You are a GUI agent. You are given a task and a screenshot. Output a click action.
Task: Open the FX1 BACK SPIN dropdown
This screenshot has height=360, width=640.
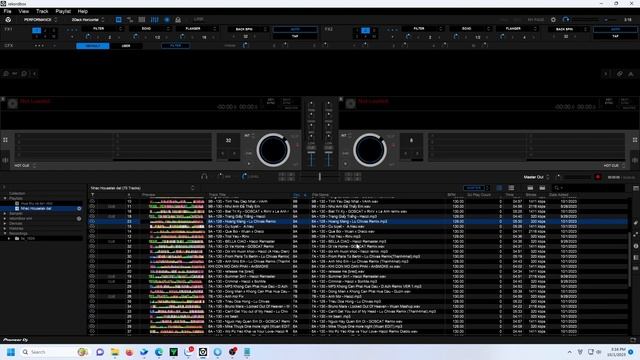click(x=247, y=29)
